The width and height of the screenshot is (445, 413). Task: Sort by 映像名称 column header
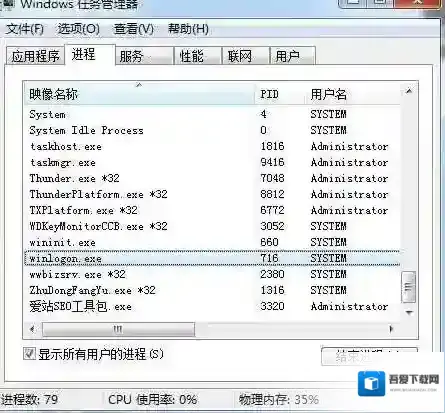click(139, 94)
